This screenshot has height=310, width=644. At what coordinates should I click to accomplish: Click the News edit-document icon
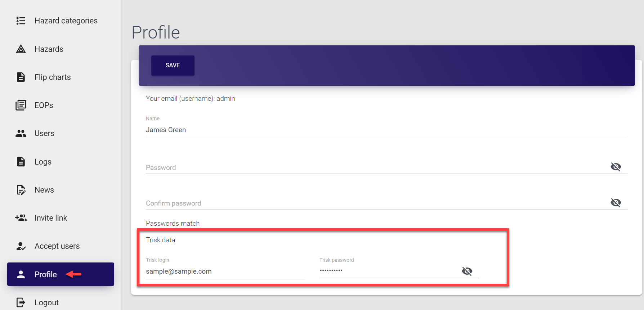click(x=21, y=190)
